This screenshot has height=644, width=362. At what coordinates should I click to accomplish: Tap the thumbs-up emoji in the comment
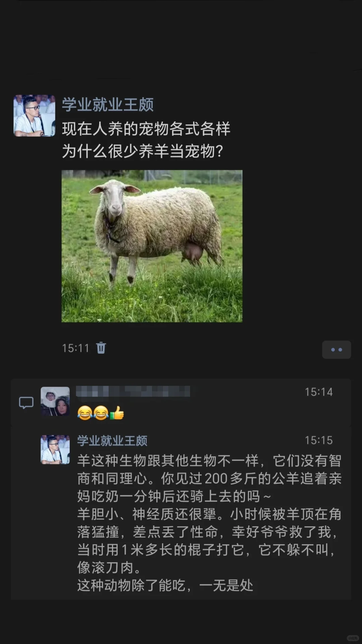point(117,413)
